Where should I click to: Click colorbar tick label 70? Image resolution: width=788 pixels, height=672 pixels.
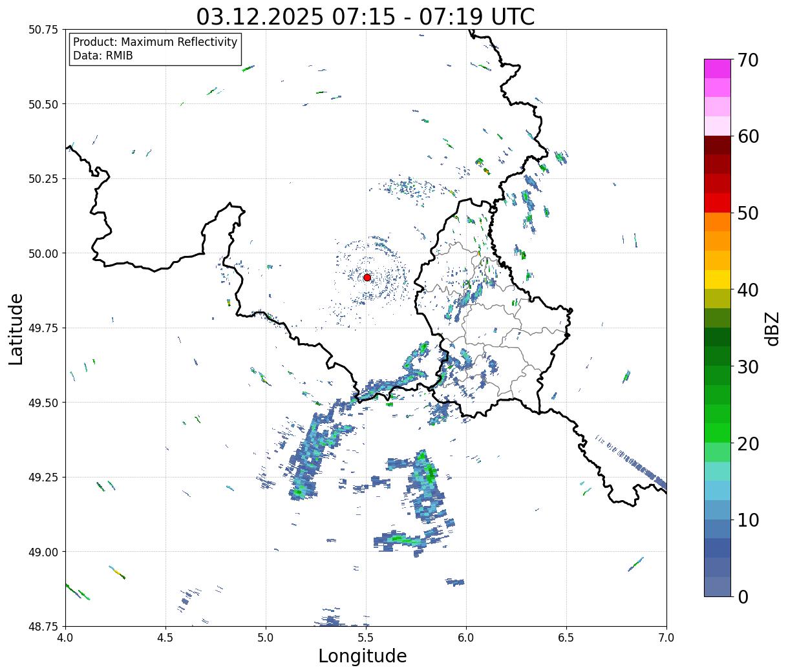(748, 60)
